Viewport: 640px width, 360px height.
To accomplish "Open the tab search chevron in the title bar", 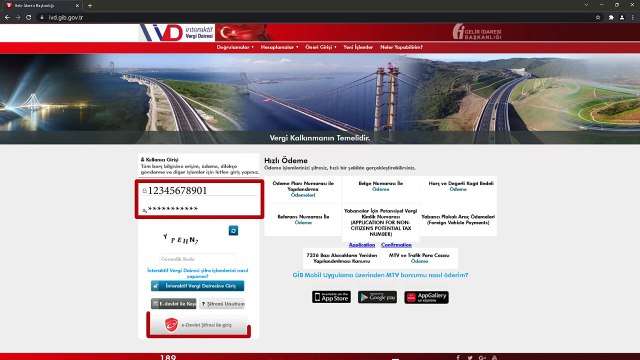I will (586, 5).
